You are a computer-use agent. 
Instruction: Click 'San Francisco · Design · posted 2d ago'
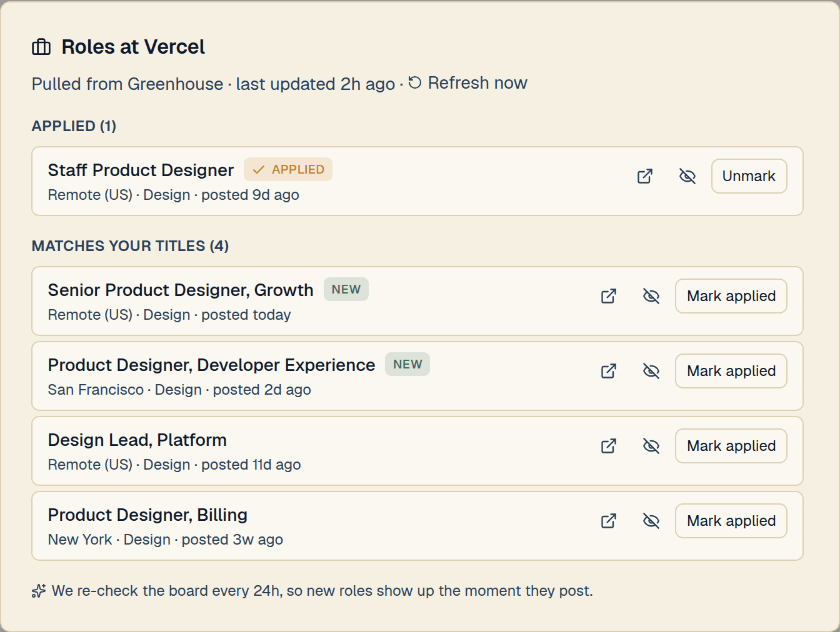(x=179, y=390)
